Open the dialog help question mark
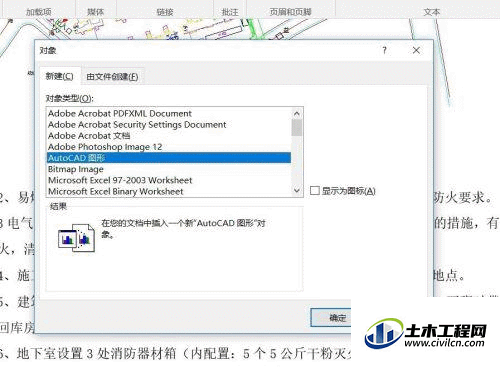Screen dimensions: 500x371 tap(385, 50)
